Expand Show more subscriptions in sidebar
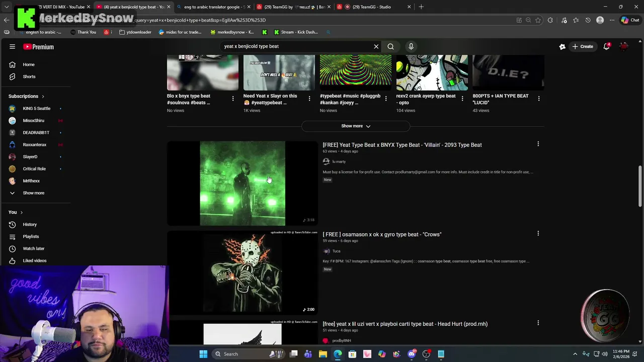This screenshot has width=644, height=362. (x=33, y=193)
